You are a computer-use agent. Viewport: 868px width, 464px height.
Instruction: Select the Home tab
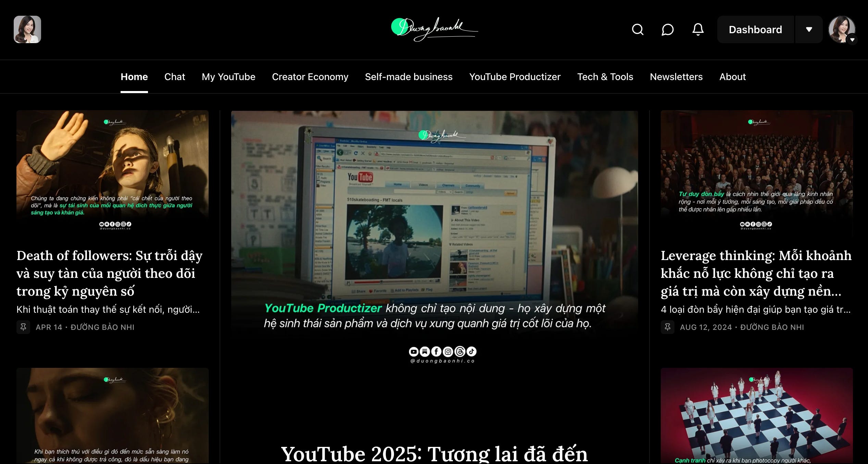[134, 77]
